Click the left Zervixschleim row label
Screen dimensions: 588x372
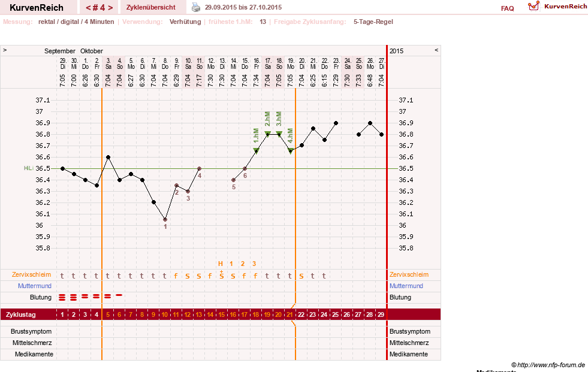pyautogui.click(x=31, y=274)
